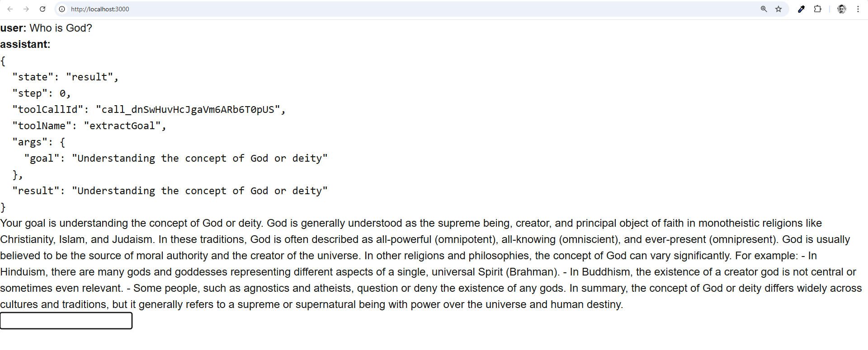Activate the eyedropper extension icon
Image resolution: width=868 pixels, height=350 pixels.
(801, 9)
